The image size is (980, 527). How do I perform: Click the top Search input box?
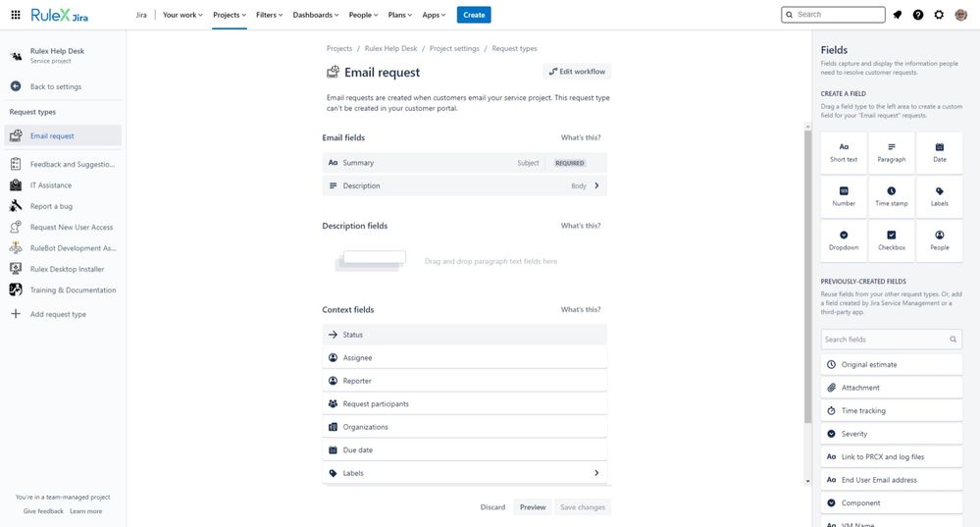tap(833, 15)
